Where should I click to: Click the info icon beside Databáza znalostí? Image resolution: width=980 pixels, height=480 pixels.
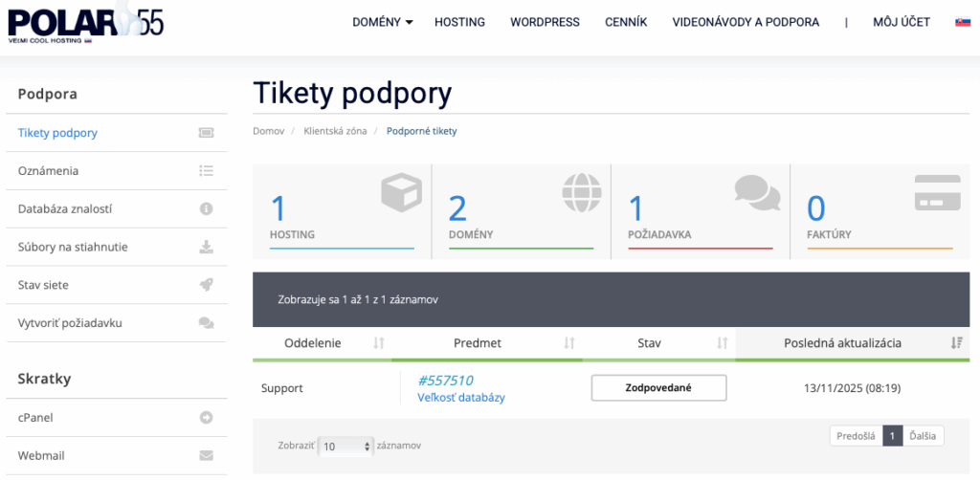(x=207, y=209)
